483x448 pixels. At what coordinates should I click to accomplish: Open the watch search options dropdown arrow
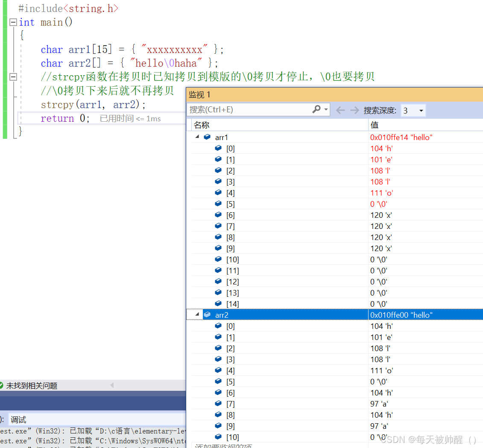tap(326, 109)
